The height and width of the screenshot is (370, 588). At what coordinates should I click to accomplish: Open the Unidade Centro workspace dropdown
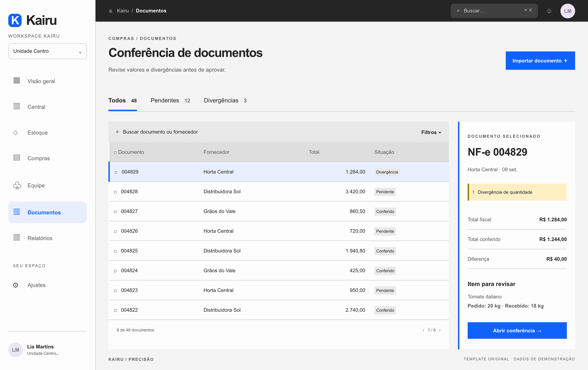(47, 51)
